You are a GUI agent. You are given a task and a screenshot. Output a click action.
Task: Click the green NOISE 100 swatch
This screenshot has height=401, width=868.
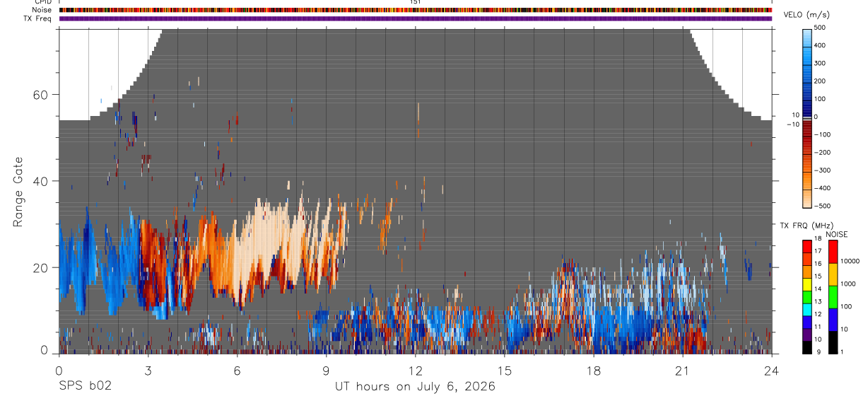coord(833,298)
